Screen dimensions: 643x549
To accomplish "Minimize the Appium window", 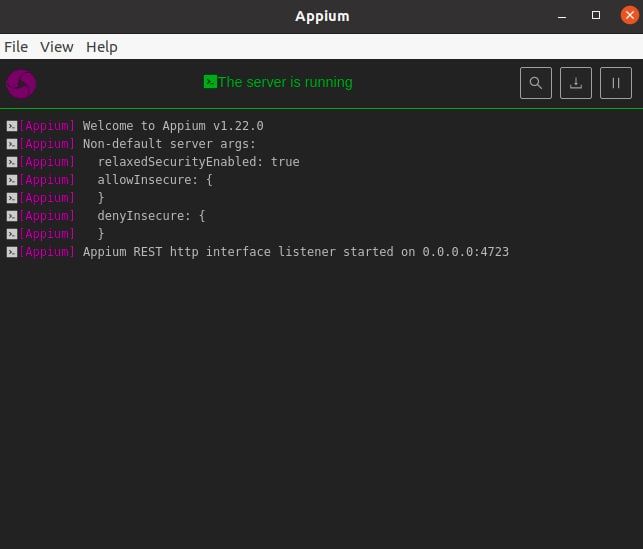I will click(x=562, y=16).
